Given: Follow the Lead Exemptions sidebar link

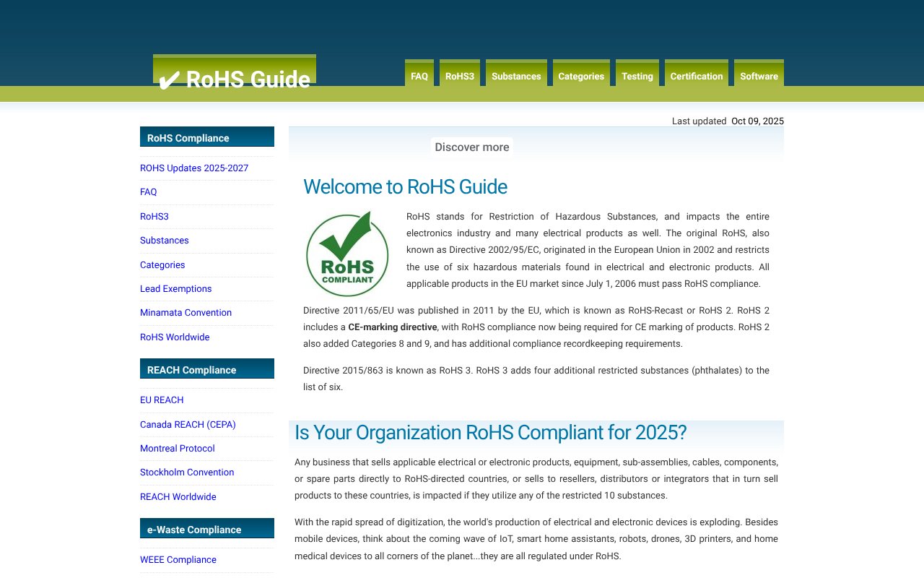Looking at the screenshot, I should (x=175, y=288).
